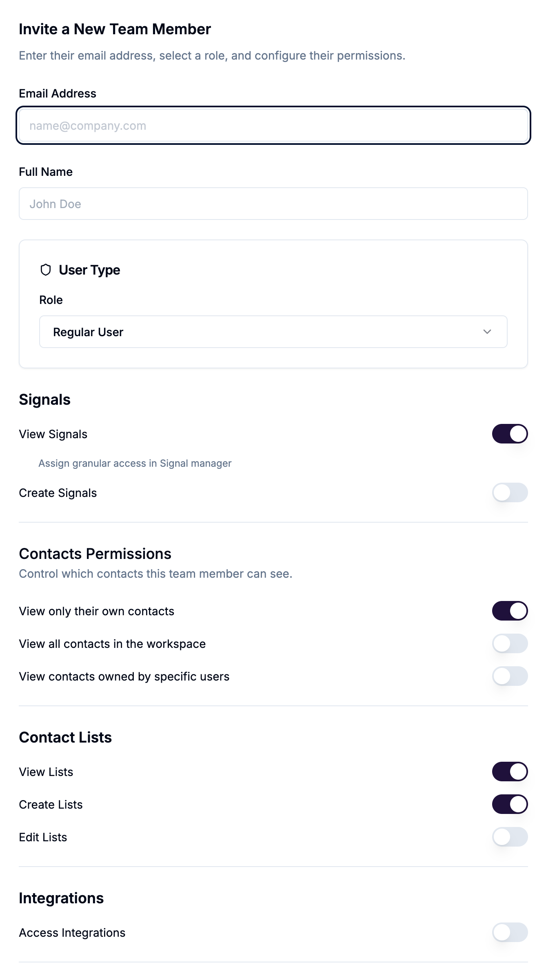Screen dimensions: 546x980
Task: Click the shield icon beside User Type
Action: pos(46,270)
